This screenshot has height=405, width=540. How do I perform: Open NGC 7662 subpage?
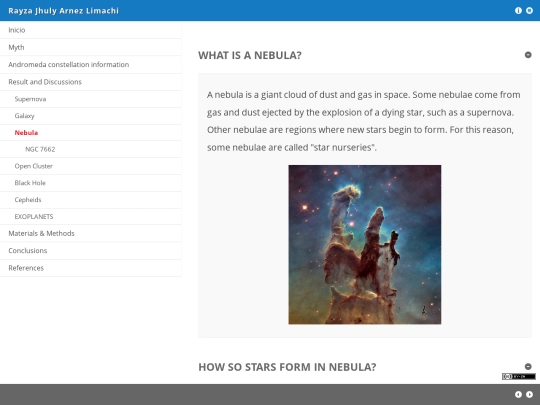91,149
